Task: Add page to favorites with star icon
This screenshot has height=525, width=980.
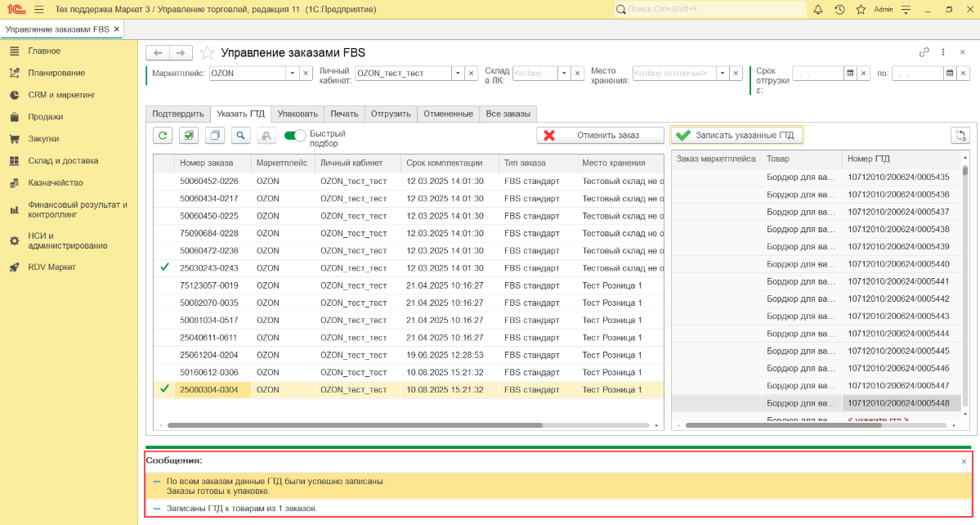Action: pos(208,53)
